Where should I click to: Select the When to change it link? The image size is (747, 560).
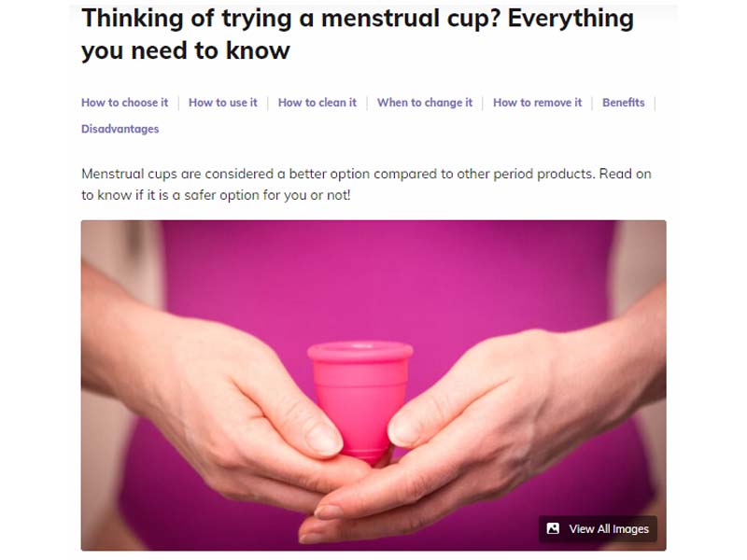tap(425, 103)
